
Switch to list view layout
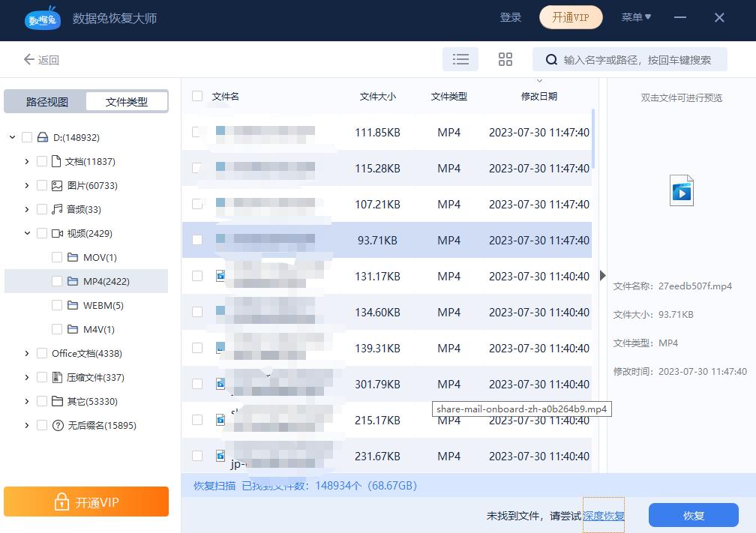coord(460,58)
